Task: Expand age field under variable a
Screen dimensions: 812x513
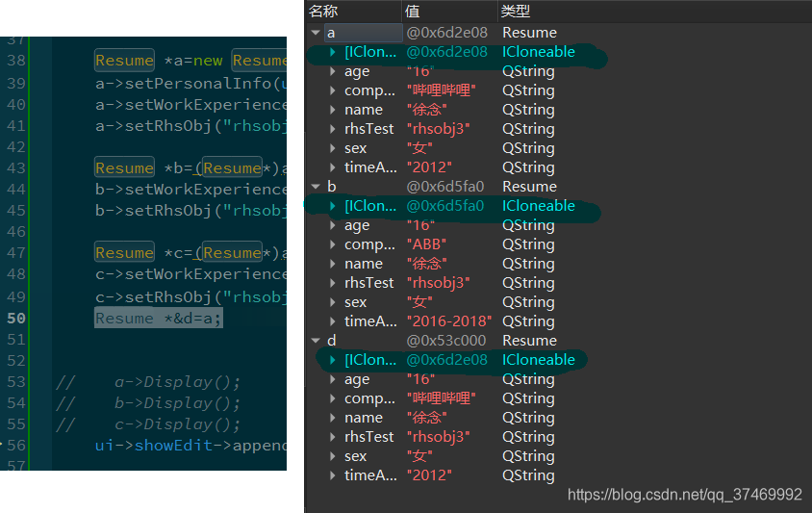Action: click(333, 71)
